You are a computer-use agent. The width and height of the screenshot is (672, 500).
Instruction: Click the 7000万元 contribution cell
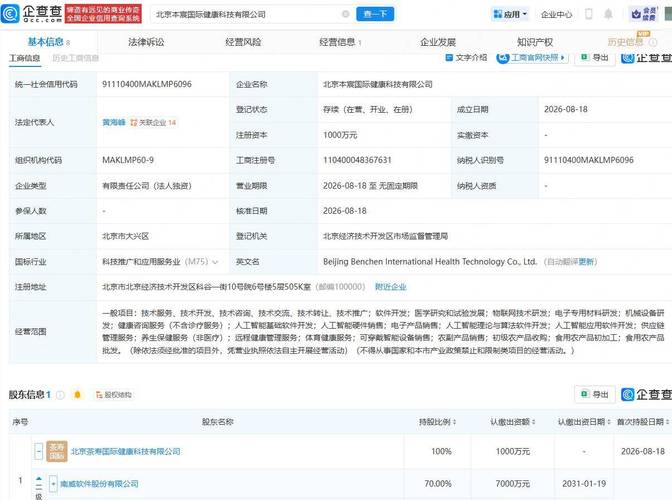(x=513, y=484)
